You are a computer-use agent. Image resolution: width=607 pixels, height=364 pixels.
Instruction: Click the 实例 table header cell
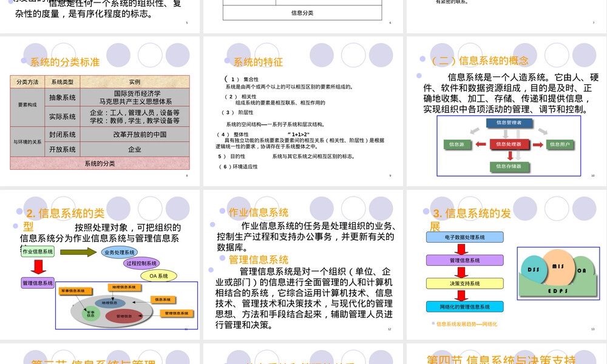click(135, 82)
